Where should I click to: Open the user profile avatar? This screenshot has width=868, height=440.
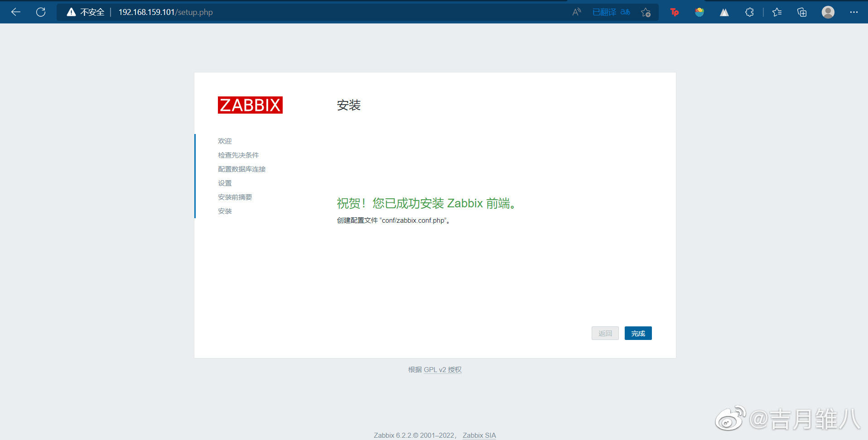828,12
